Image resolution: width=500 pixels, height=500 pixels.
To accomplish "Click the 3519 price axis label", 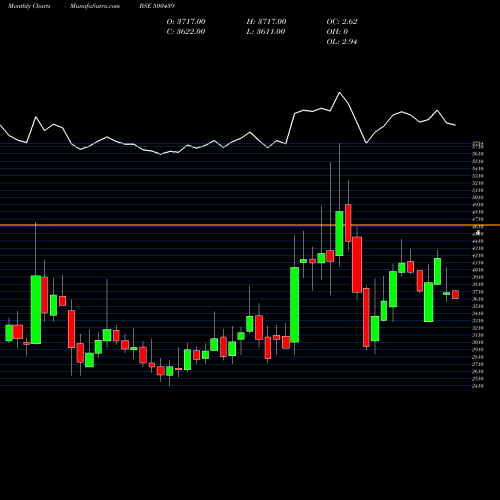I will point(478,306).
